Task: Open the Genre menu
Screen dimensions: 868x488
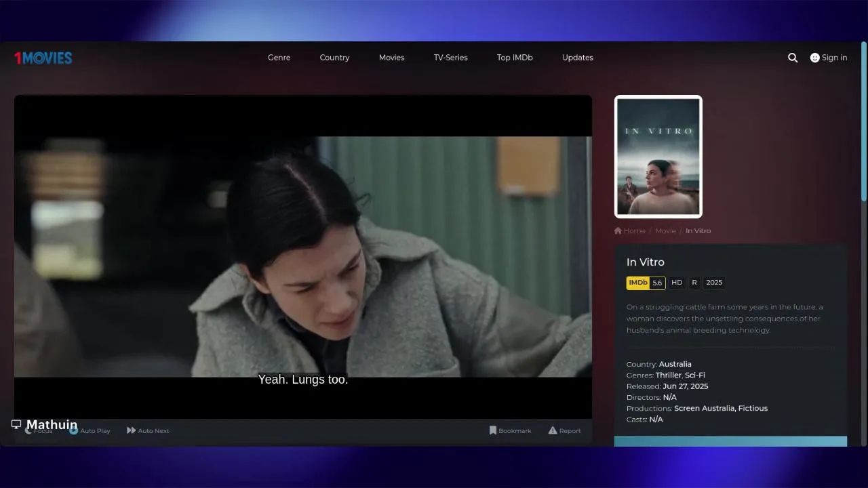Action: [279, 58]
